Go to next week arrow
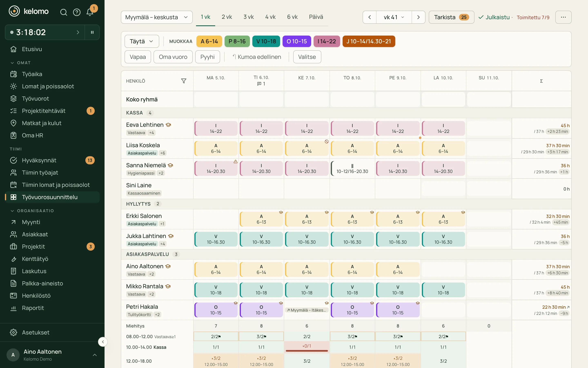Viewport: 588px width, 368px height. pos(418,17)
